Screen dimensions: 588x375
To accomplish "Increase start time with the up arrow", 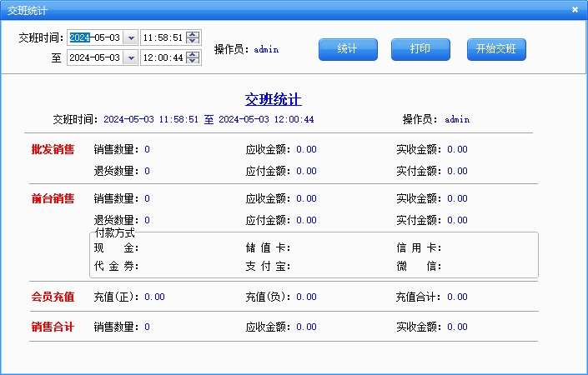I will (x=193, y=34).
